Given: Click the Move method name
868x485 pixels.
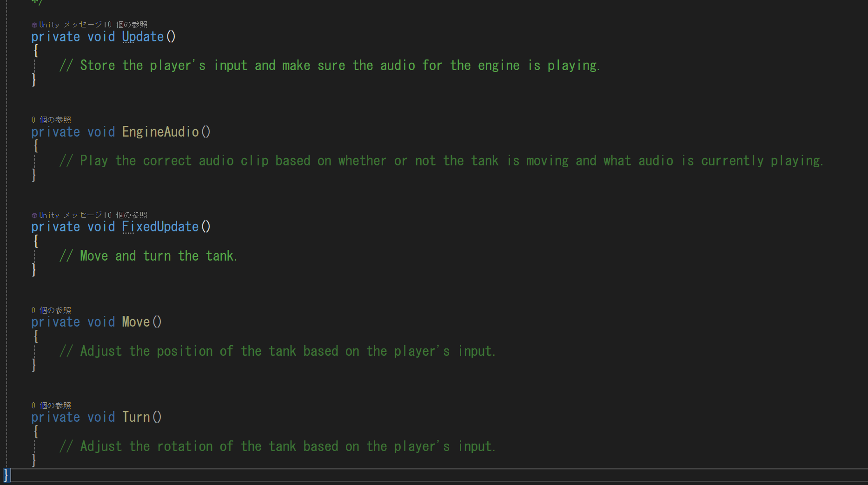Looking at the screenshot, I should (x=136, y=322).
